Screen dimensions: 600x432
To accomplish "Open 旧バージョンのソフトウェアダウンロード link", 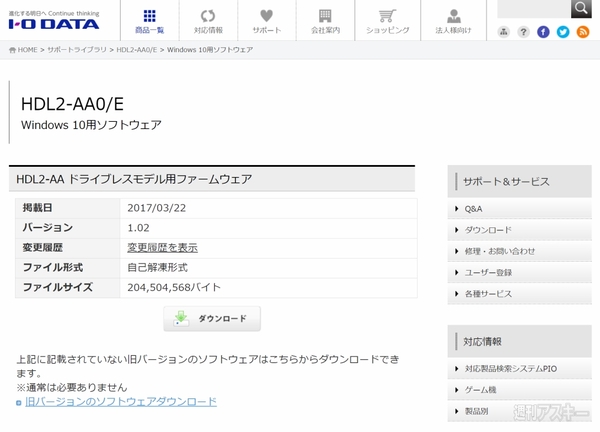I will 121,402.
